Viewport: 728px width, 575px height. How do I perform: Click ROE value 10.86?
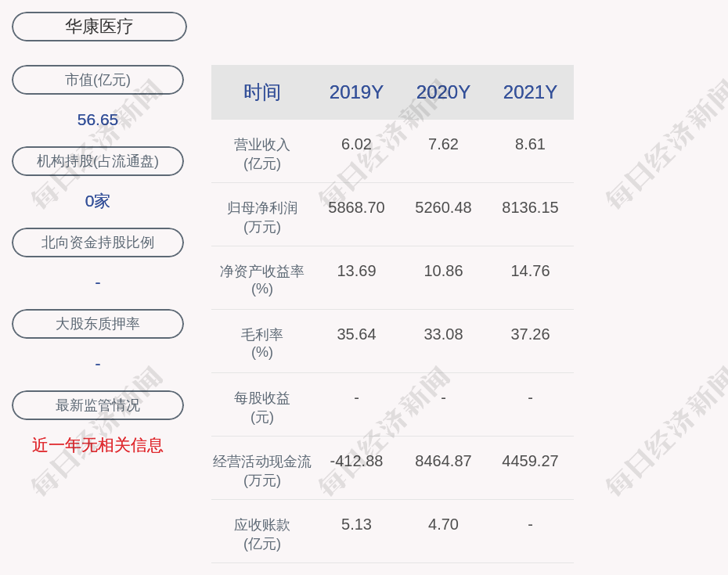(x=443, y=271)
